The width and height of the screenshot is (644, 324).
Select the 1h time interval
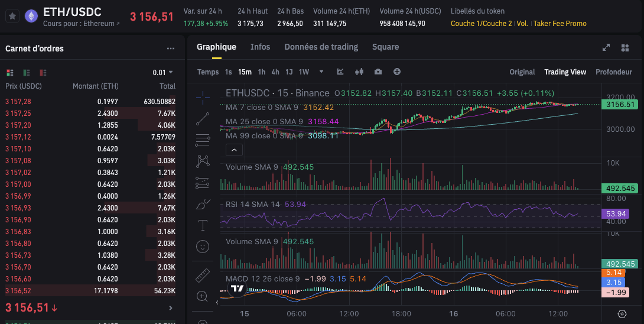coord(262,72)
